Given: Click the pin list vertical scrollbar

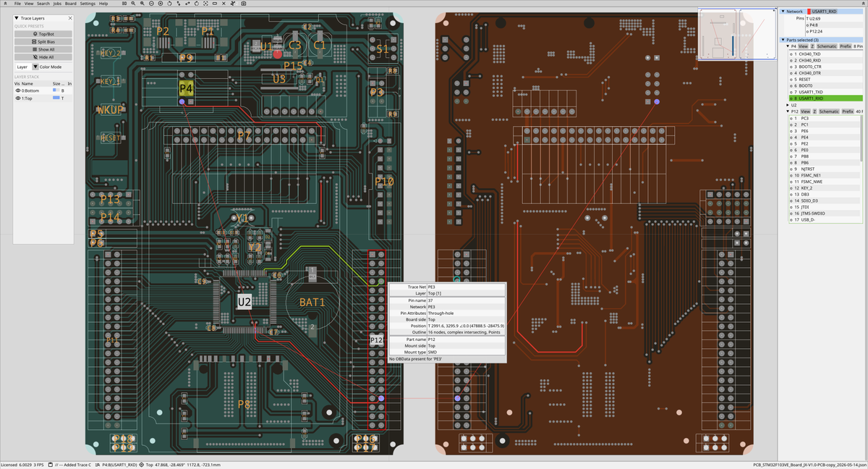Looking at the screenshot, I should click(x=861, y=138).
